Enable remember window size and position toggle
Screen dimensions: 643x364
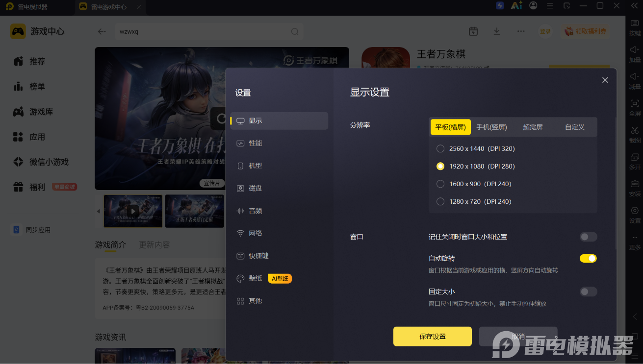click(588, 237)
